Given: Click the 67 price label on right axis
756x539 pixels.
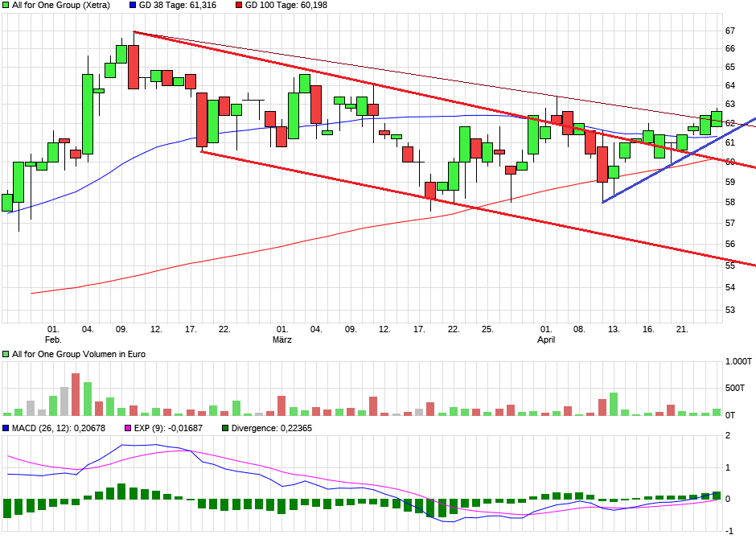Looking at the screenshot, I should tap(730, 31).
